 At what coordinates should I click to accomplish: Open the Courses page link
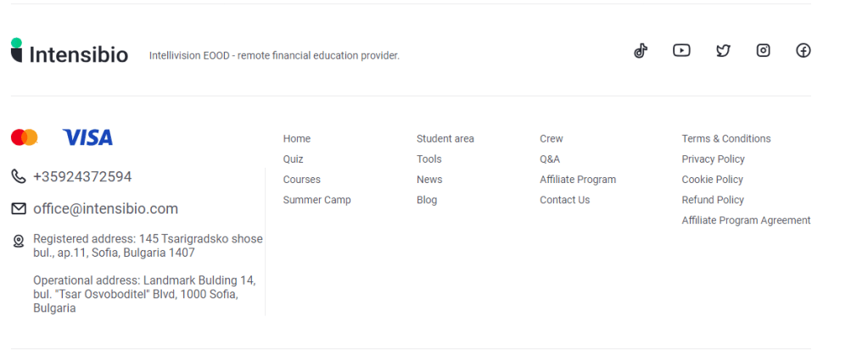pyautogui.click(x=302, y=180)
